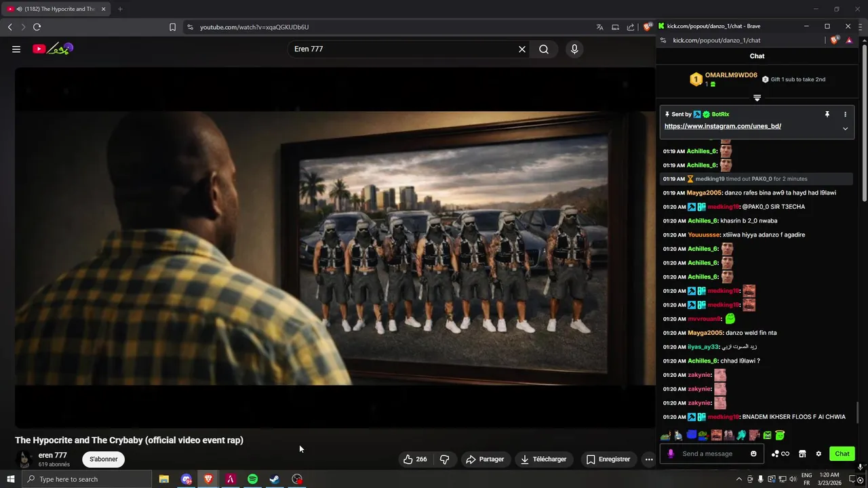Subscribe with the S'abonner button
The height and width of the screenshot is (488, 868).
click(104, 459)
